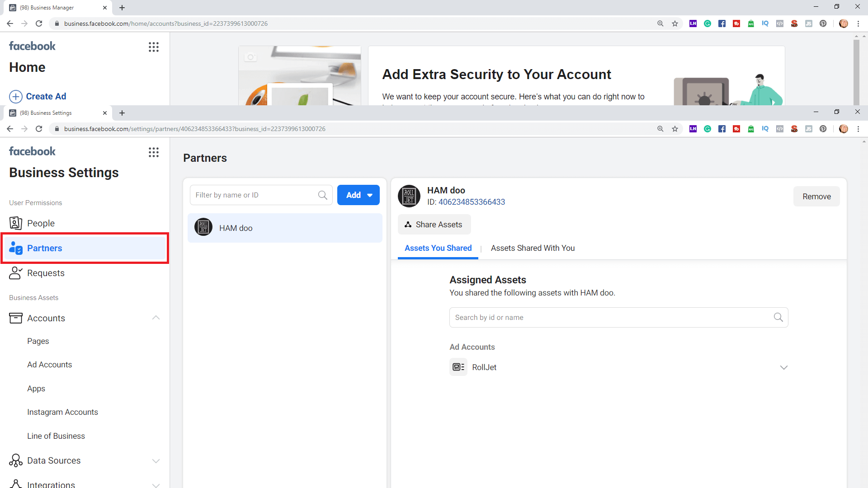Click the Remove partner button

(816, 197)
